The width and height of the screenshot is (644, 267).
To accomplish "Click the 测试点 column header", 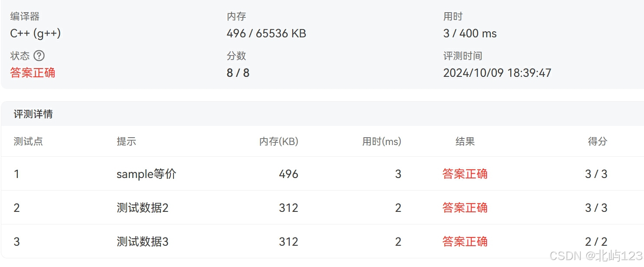I will pyautogui.click(x=28, y=141).
